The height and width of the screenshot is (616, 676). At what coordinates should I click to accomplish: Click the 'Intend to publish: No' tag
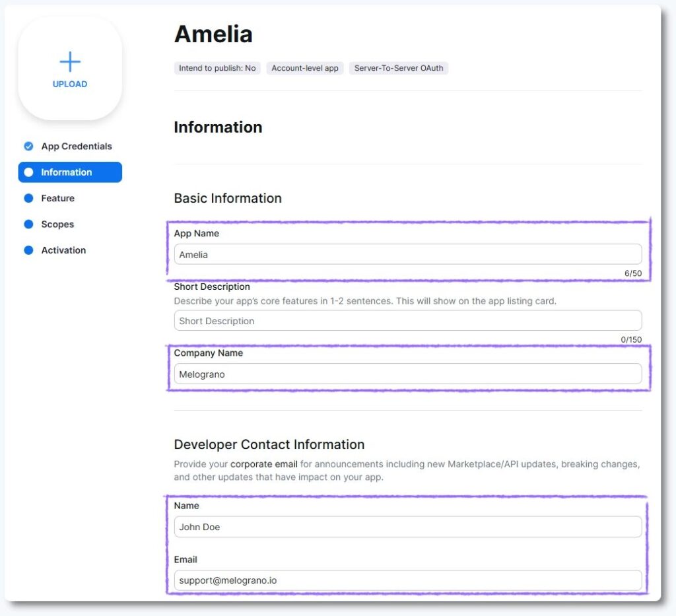(217, 68)
